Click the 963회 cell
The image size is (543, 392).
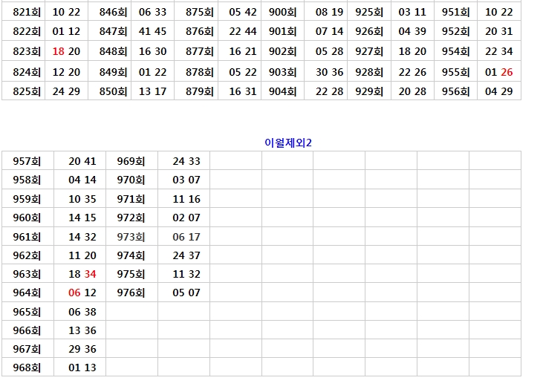click(27, 274)
